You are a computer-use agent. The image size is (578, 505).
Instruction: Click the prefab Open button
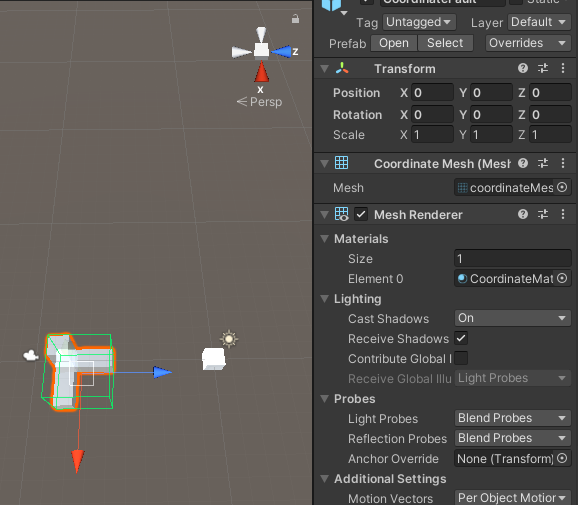click(x=394, y=43)
